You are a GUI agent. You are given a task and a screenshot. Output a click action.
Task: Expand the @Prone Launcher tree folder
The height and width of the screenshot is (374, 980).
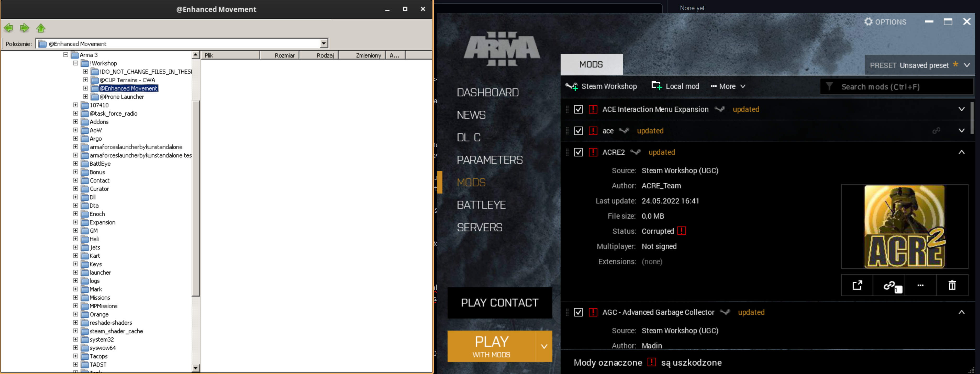[x=86, y=97]
